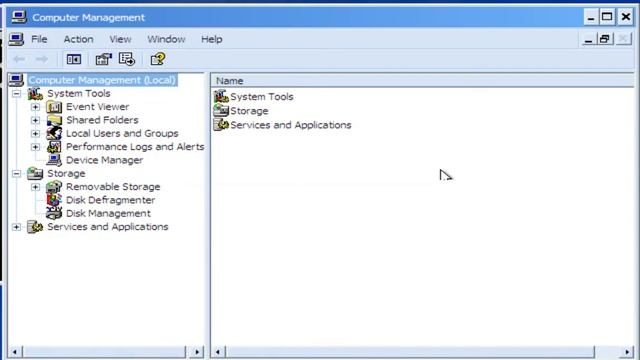
Task: Click Services and Applications icon in right pane
Action: [x=221, y=124]
